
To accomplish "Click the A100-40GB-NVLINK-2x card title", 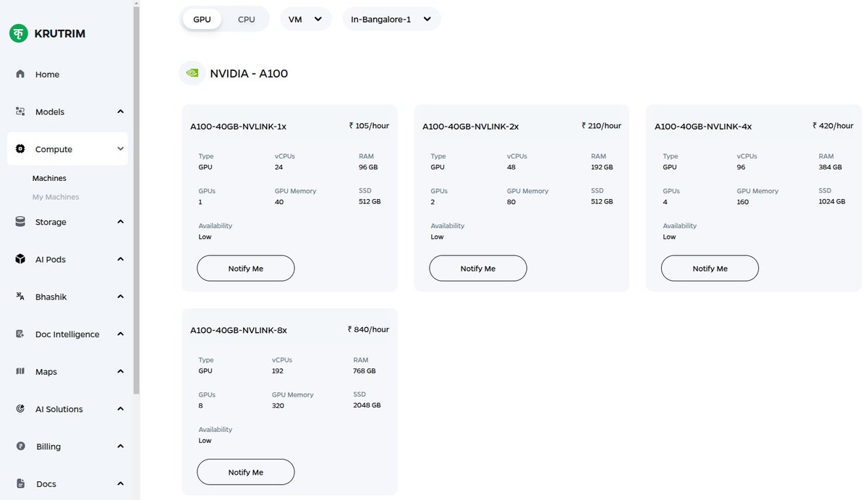I will coord(470,127).
